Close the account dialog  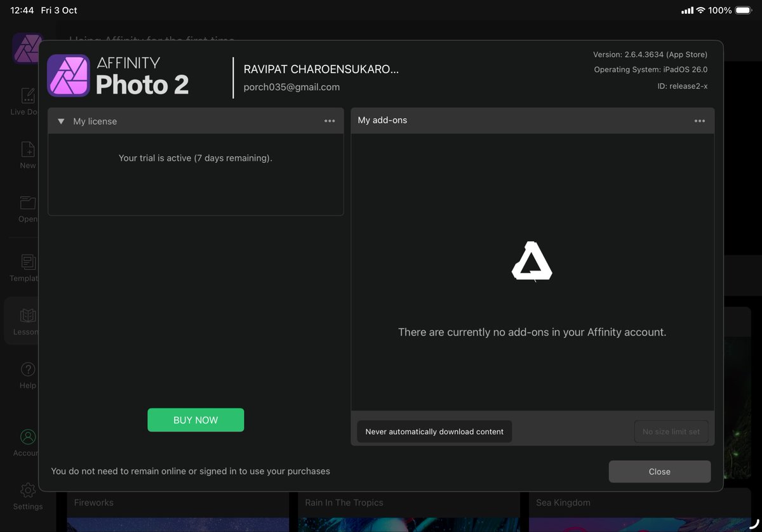click(660, 472)
